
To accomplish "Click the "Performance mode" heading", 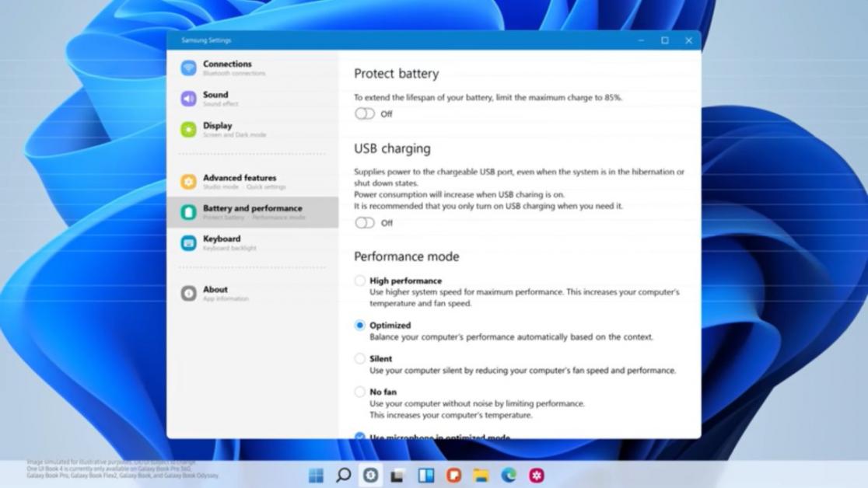I will (x=406, y=256).
